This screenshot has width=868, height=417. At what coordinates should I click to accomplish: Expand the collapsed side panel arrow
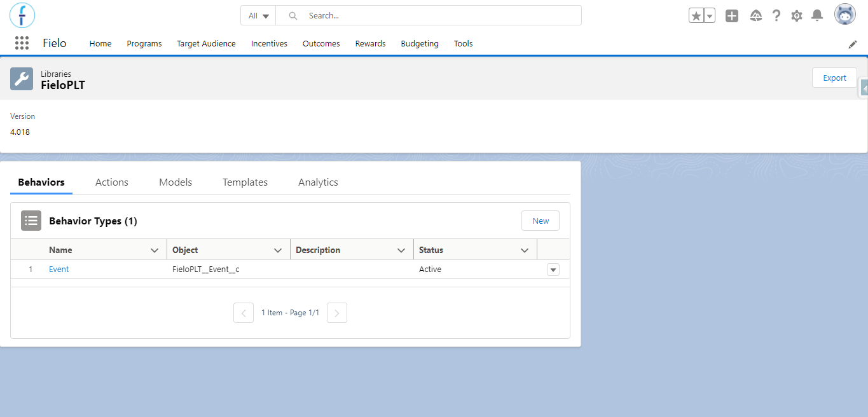click(x=864, y=88)
